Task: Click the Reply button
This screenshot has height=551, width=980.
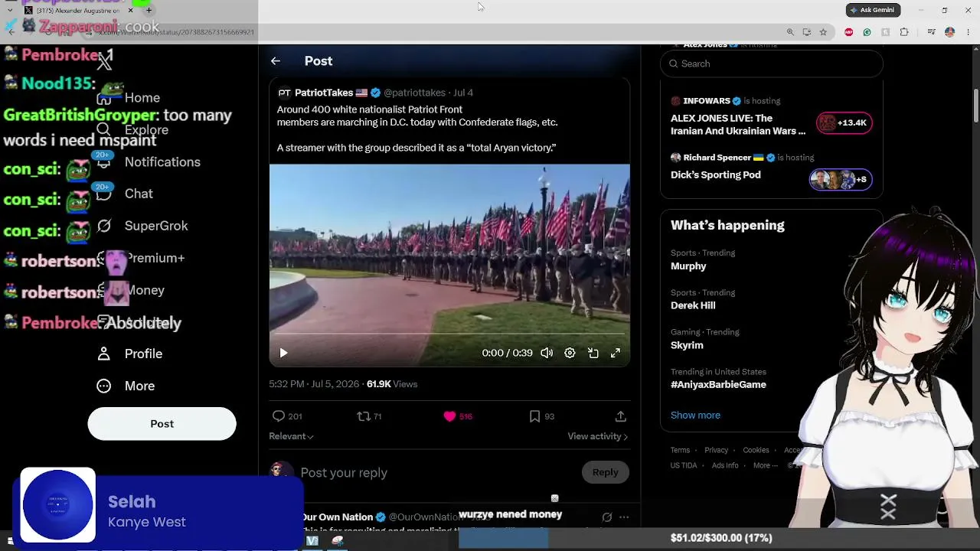Action: click(x=605, y=472)
